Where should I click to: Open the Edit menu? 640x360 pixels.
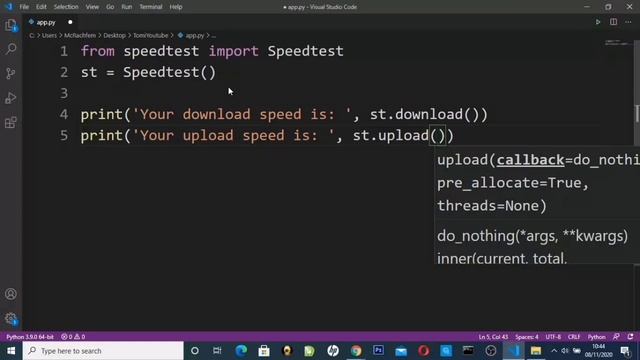(41, 7)
